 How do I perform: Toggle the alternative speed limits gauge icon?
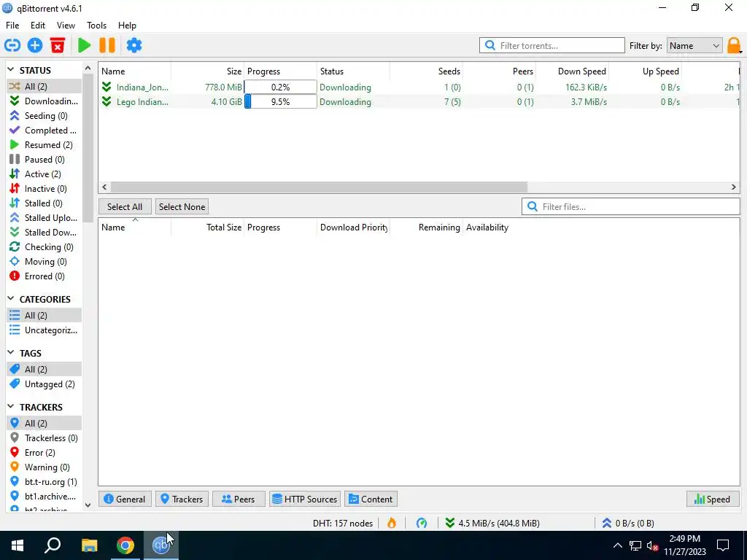[422, 523]
